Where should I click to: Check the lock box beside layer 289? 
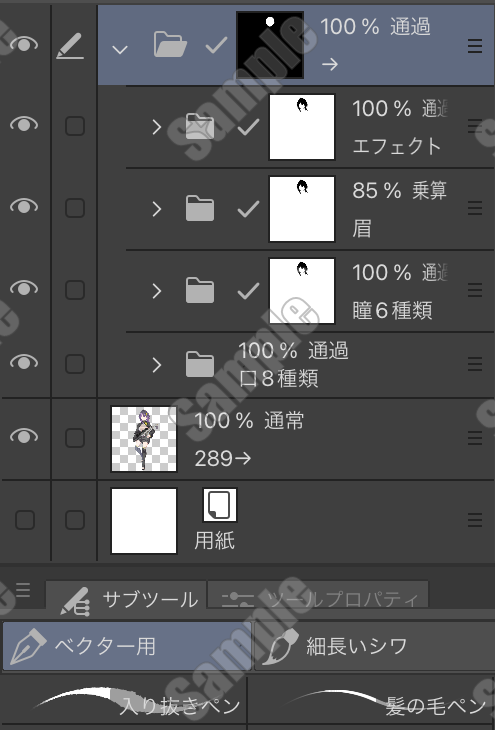pyautogui.click(x=75, y=438)
